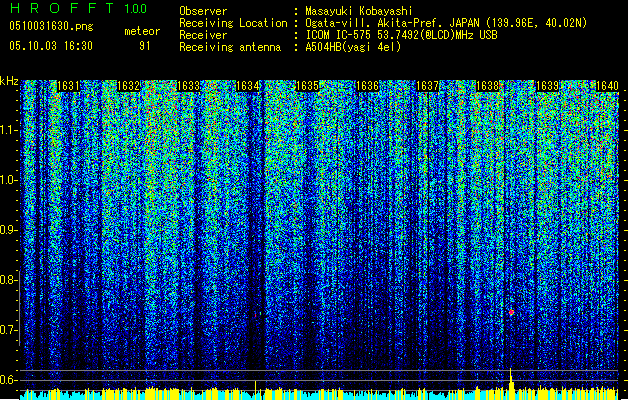Select the date stamp 05.10.03 16:30

(x=50, y=46)
